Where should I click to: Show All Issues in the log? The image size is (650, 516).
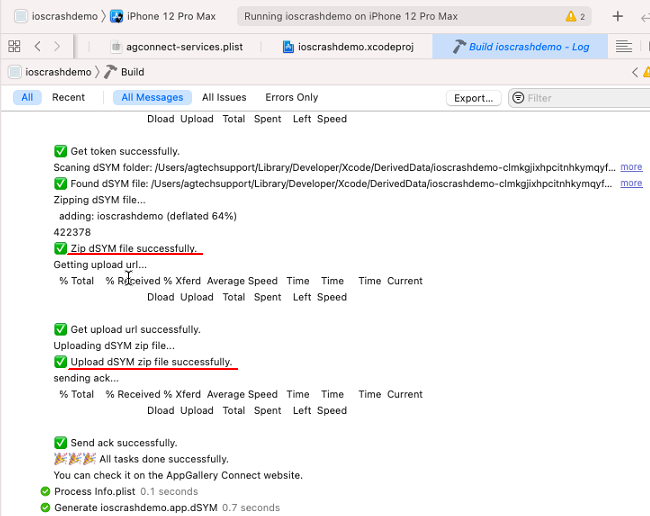[x=224, y=97]
